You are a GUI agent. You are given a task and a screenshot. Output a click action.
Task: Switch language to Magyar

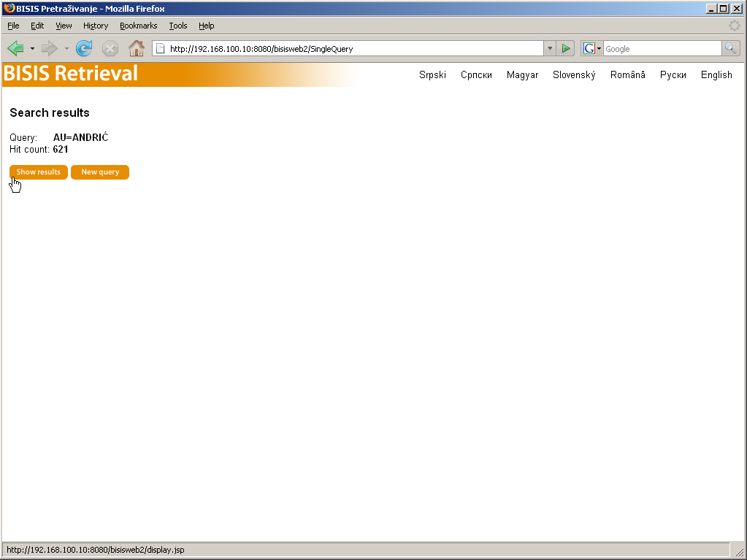[523, 74]
